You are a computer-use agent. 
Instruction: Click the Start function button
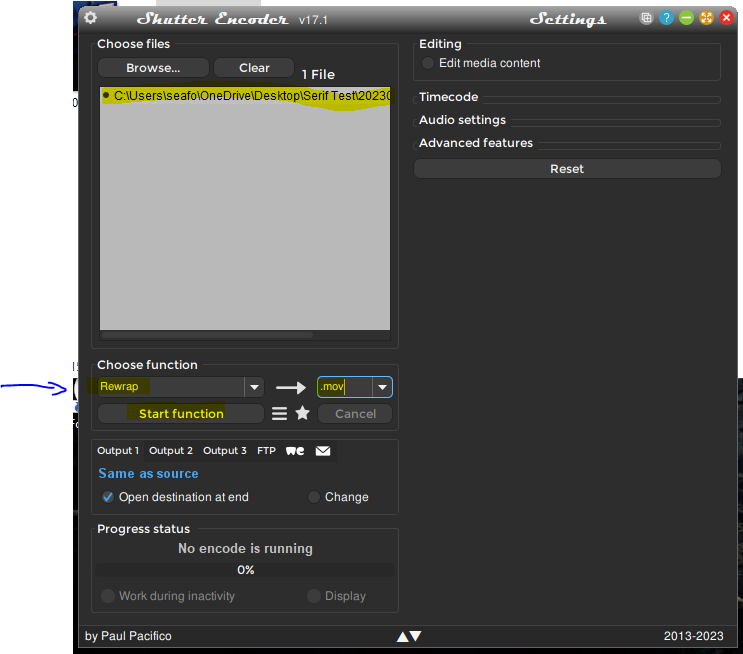pos(181,414)
